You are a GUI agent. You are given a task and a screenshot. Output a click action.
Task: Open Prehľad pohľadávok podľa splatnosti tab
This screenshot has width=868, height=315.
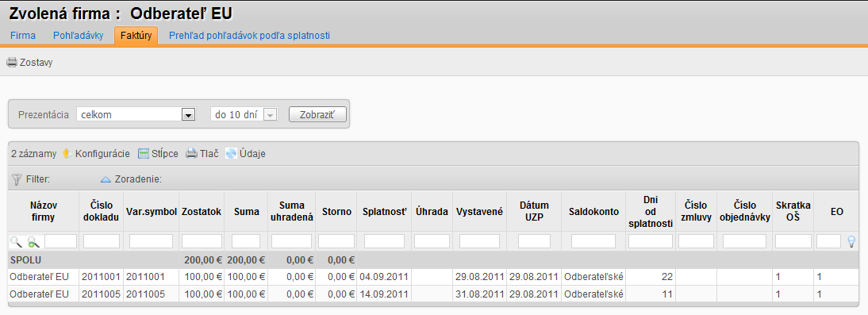[x=249, y=36]
